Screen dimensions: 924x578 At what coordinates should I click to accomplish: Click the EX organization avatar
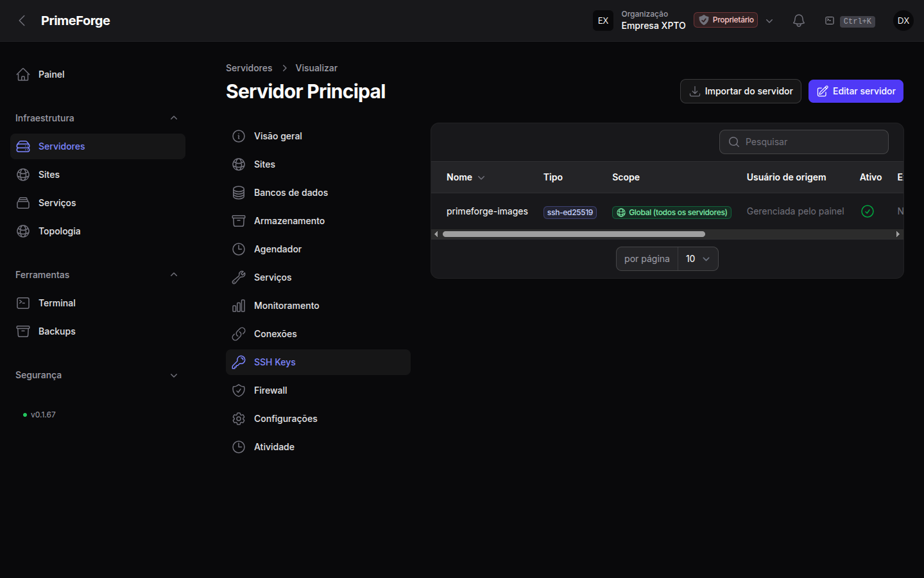[603, 21]
